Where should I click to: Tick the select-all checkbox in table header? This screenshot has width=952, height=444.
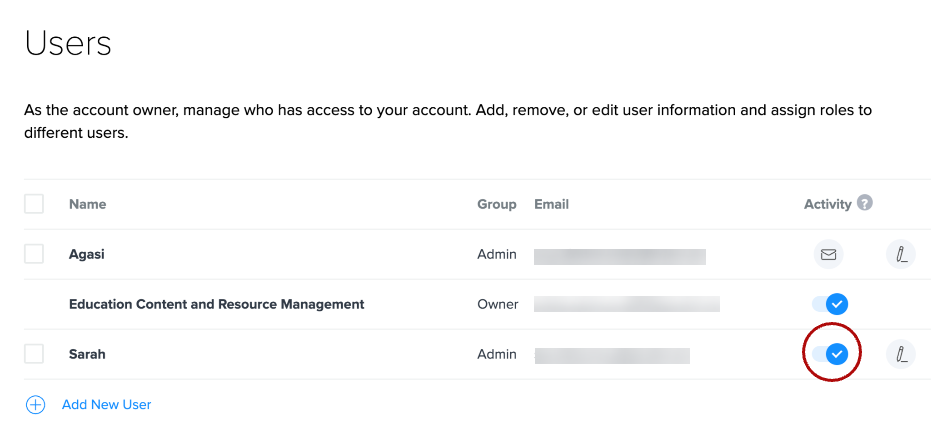point(34,204)
